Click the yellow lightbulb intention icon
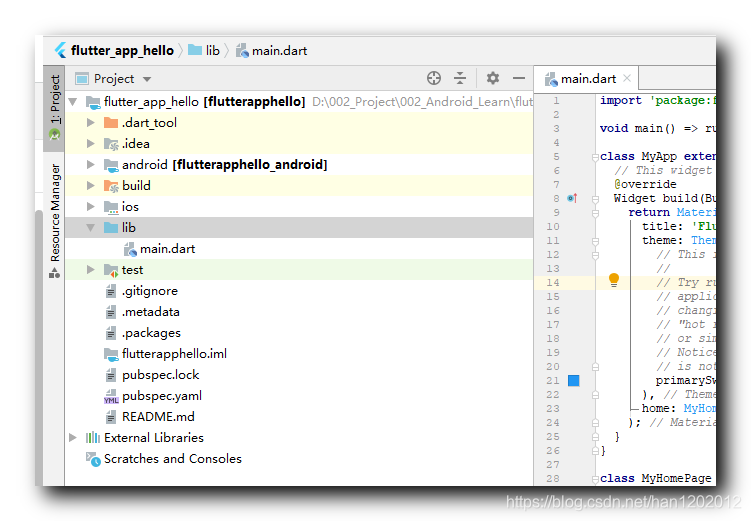The height and width of the screenshot is (521, 751). [614, 280]
